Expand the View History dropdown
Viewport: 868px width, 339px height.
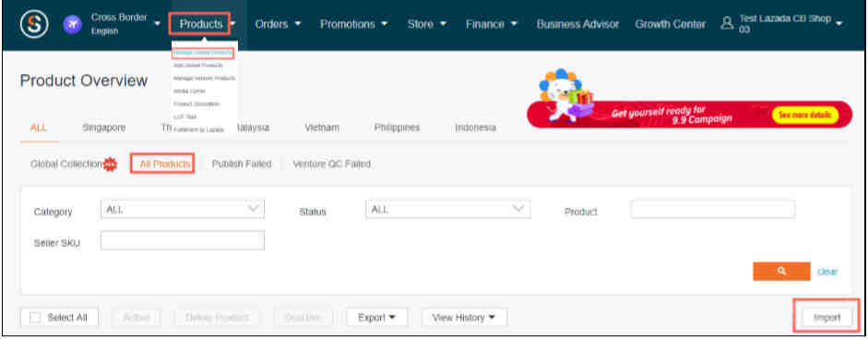pyautogui.click(x=464, y=318)
